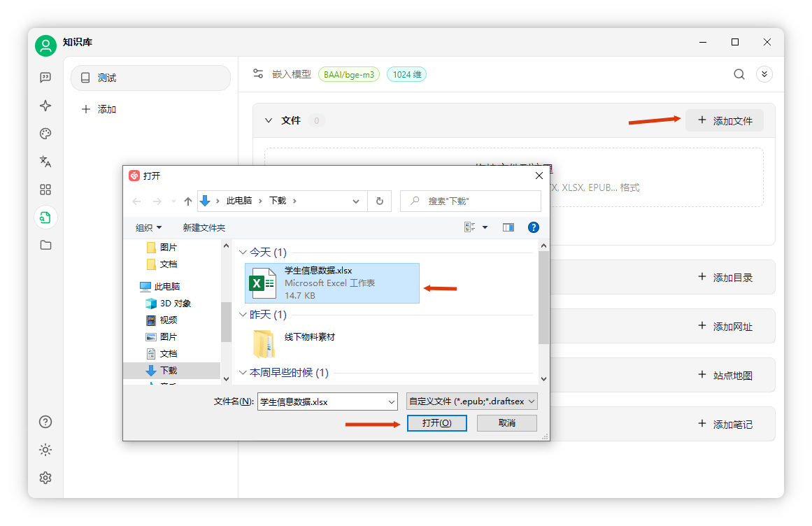Click the 添加笔记 button
This screenshot has width=812, height=526.
pyautogui.click(x=725, y=424)
